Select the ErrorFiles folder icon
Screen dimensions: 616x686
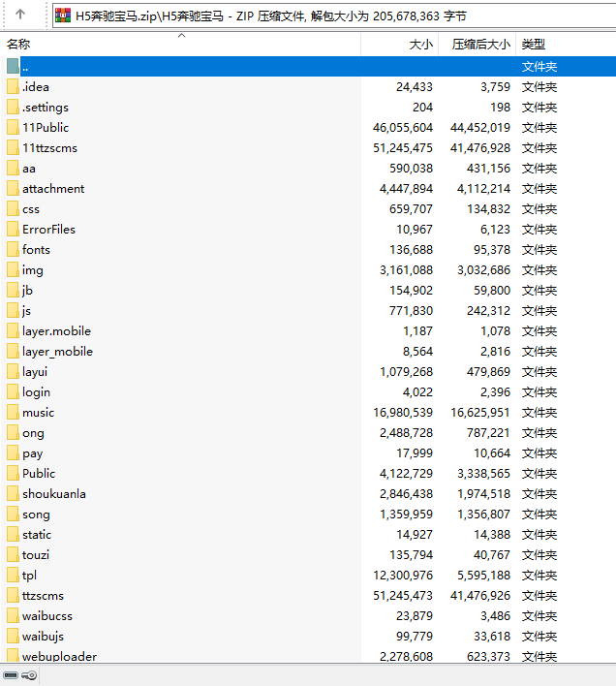click(x=13, y=229)
